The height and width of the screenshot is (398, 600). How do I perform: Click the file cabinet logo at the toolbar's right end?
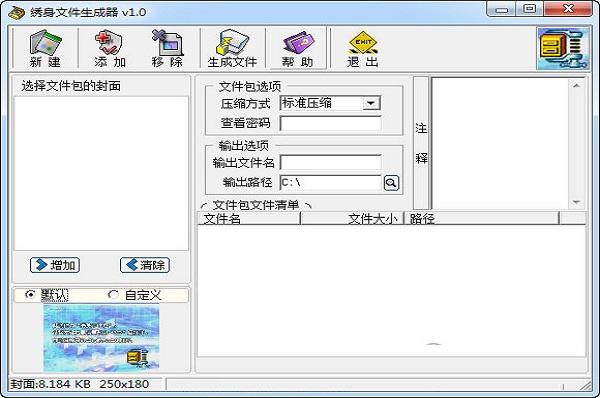click(x=562, y=49)
